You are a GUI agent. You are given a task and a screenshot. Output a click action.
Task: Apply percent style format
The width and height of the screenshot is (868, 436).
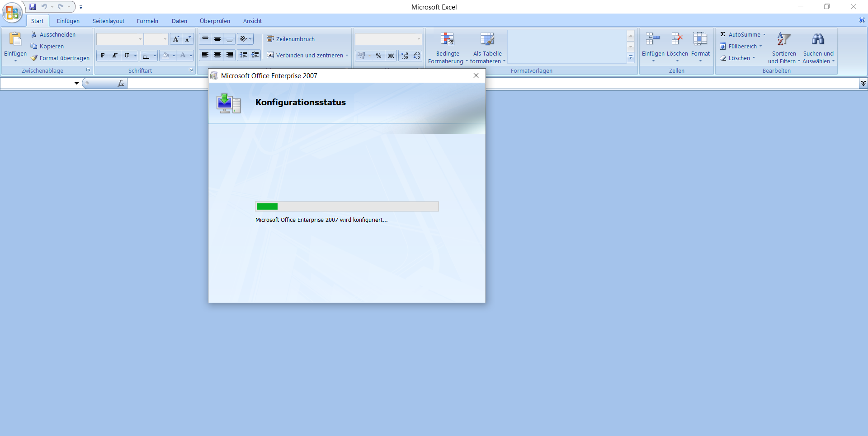(x=379, y=56)
